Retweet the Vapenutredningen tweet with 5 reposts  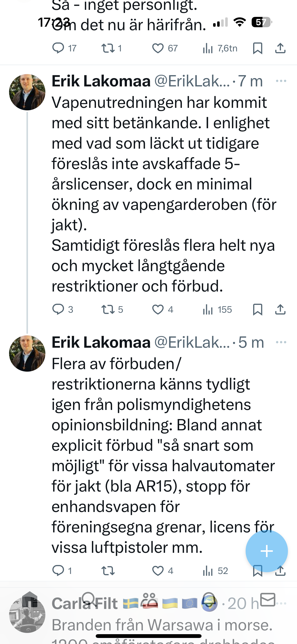(x=108, y=309)
